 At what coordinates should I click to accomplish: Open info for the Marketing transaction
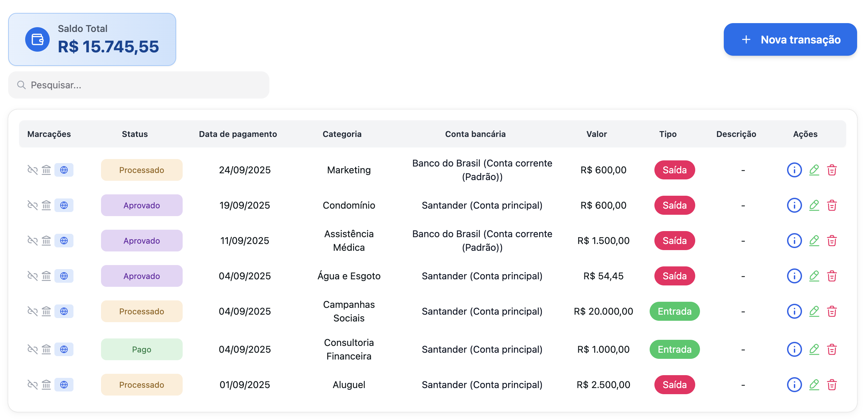coord(794,170)
